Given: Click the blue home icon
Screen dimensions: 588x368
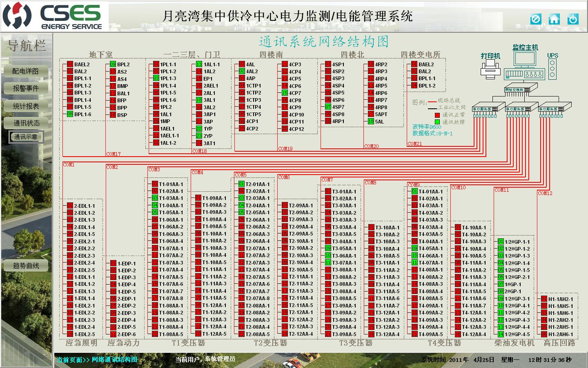Looking at the screenshot, I should [x=554, y=19].
